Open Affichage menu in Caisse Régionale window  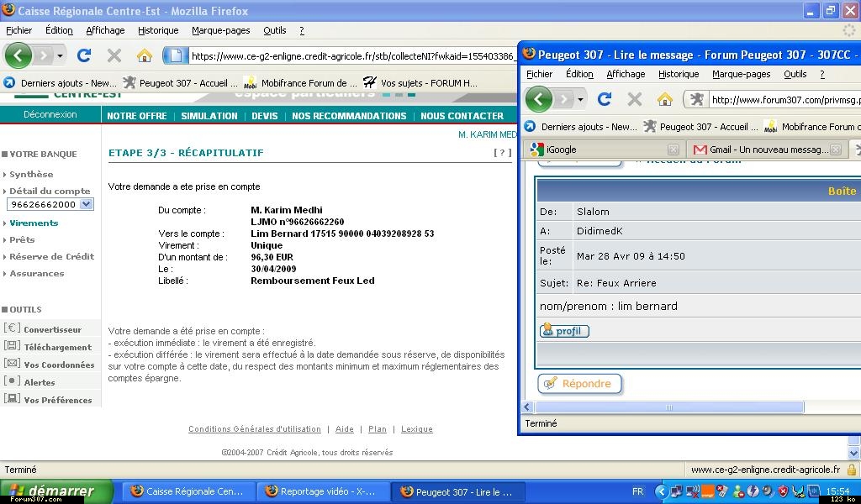point(105,31)
